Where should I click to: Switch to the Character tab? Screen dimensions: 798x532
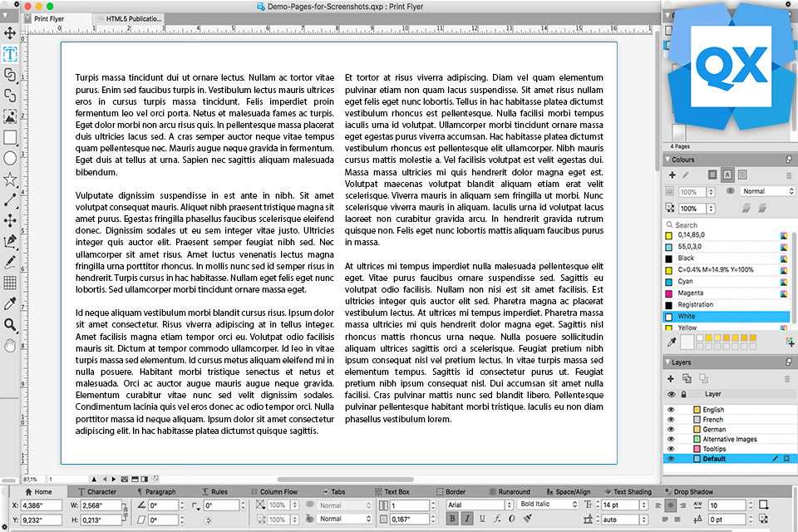click(97, 492)
